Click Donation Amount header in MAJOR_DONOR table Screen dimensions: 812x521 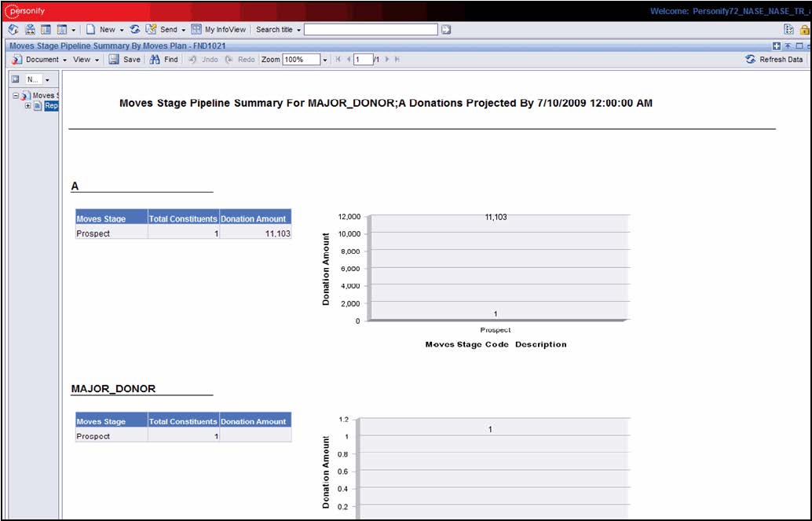click(255, 421)
